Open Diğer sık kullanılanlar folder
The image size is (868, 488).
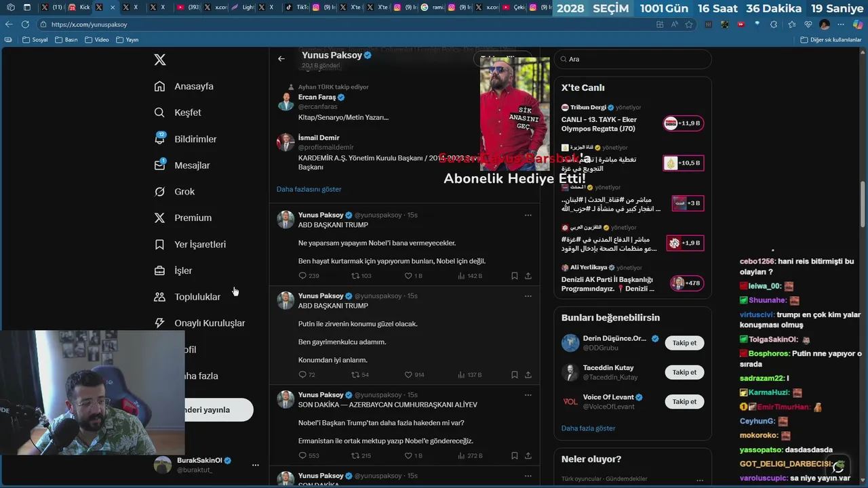click(830, 39)
